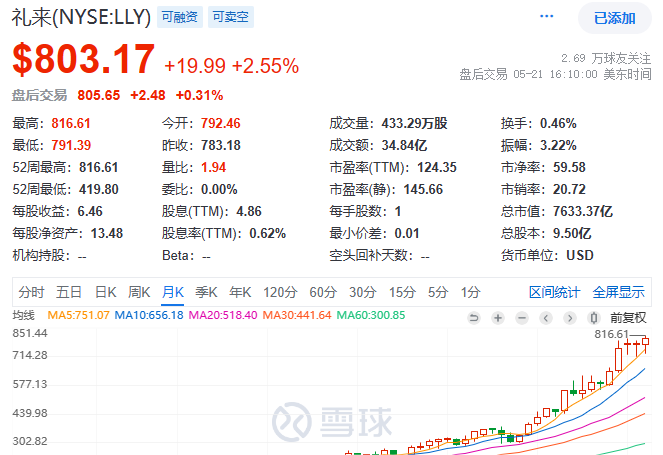Image resolution: width=663 pixels, height=455 pixels.
Task: Click the 851.44 y-axis label
Action: (30, 333)
